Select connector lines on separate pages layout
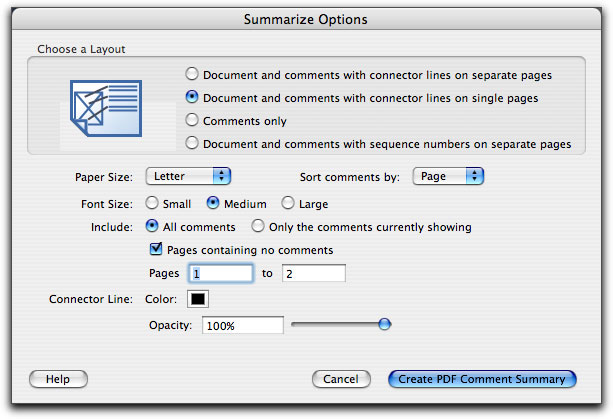Image resolution: width=613 pixels, height=419 pixels. click(x=193, y=75)
